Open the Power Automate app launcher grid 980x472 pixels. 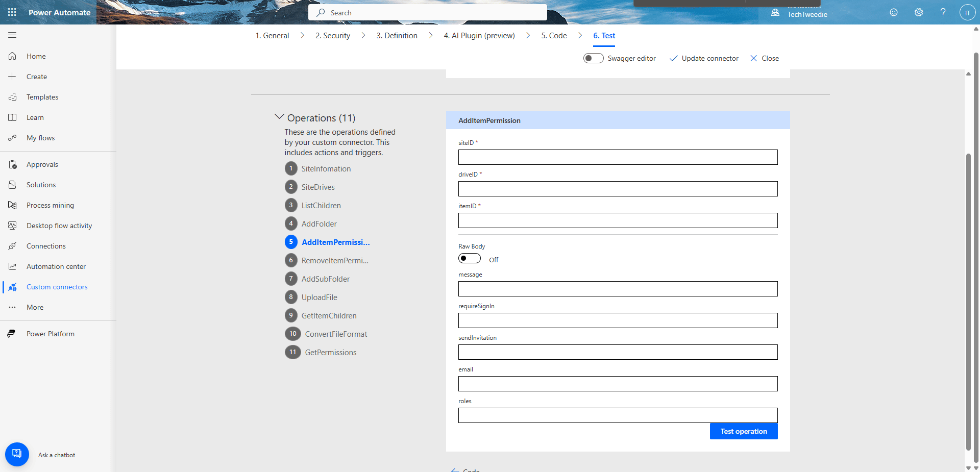coord(12,12)
